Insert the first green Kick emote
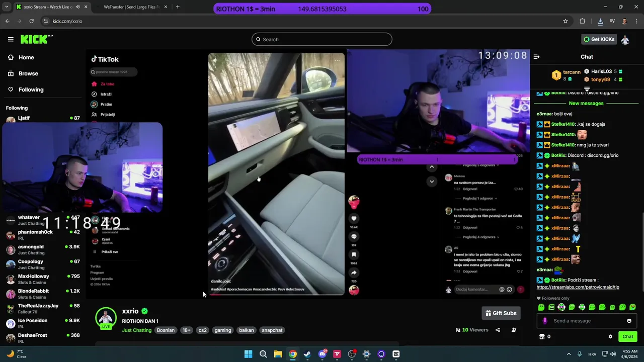Viewport: 644px width, 362px height. click(541, 307)
